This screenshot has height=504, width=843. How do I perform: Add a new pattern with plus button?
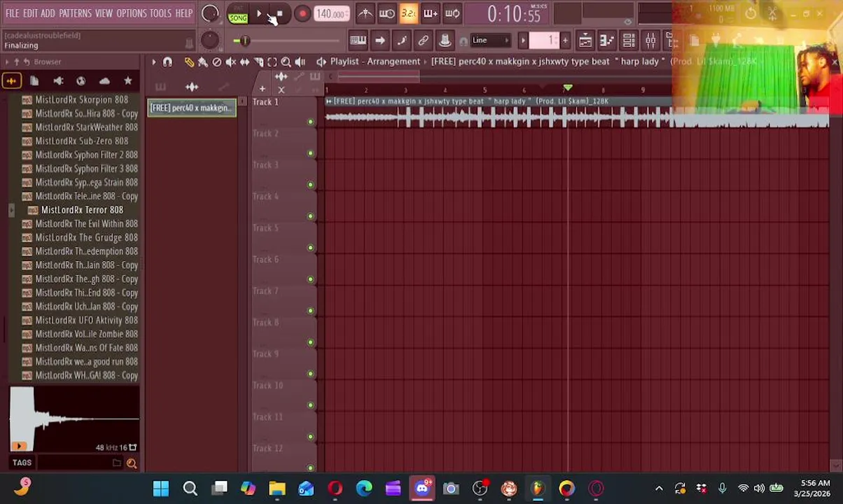pyautogui.click(x=565, y=41)
